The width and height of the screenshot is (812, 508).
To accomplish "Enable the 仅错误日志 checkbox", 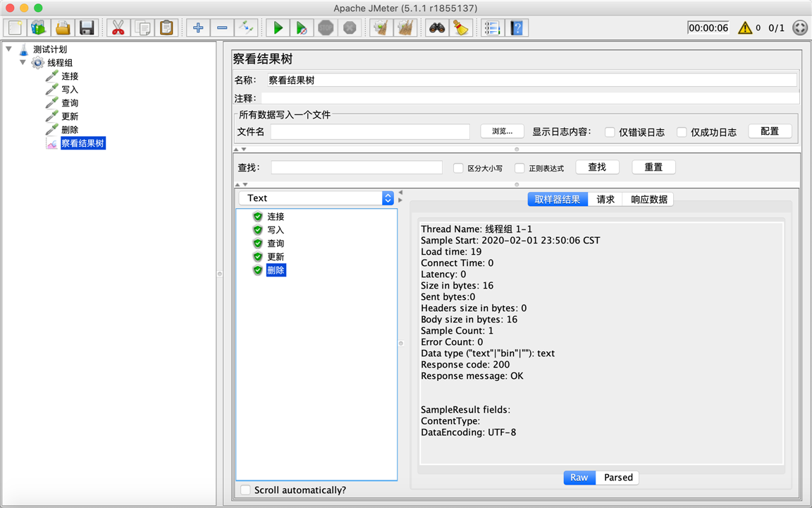I will click(x=610, y=132).
